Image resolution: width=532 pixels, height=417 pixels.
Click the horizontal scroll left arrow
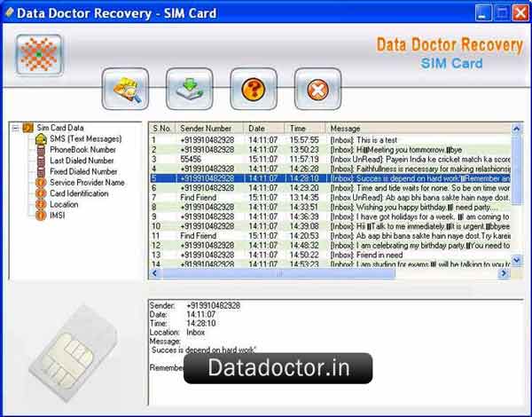(154, 273)
